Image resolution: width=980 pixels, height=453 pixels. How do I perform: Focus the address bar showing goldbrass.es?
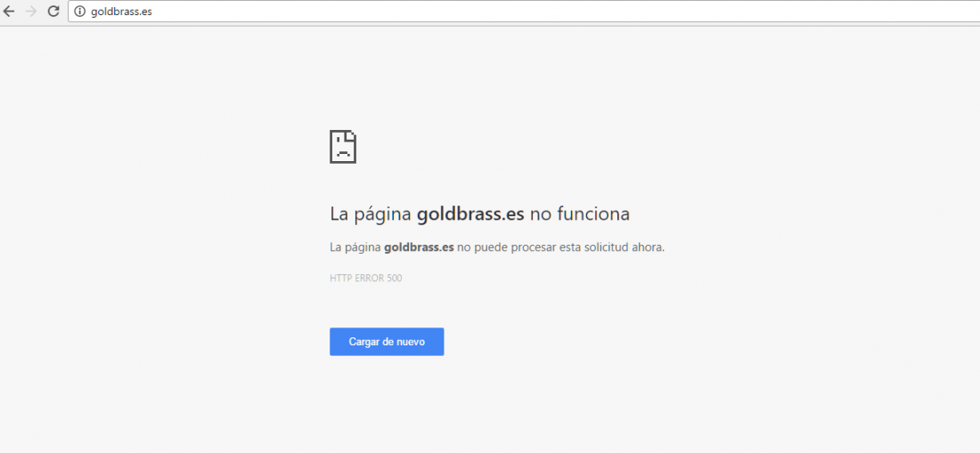click(x=524, y=12)
